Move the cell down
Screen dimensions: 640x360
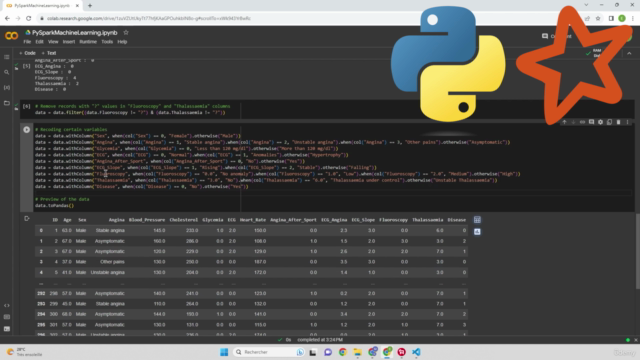(573, 122)
